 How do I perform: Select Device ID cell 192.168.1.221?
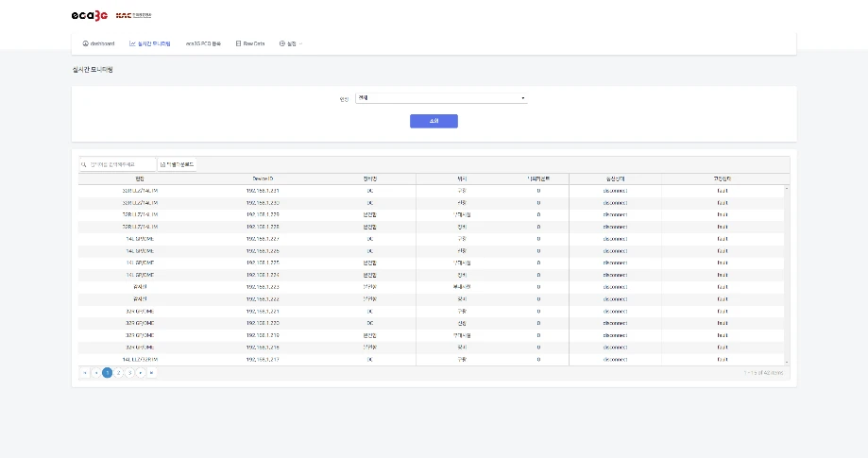coord(263,312)
